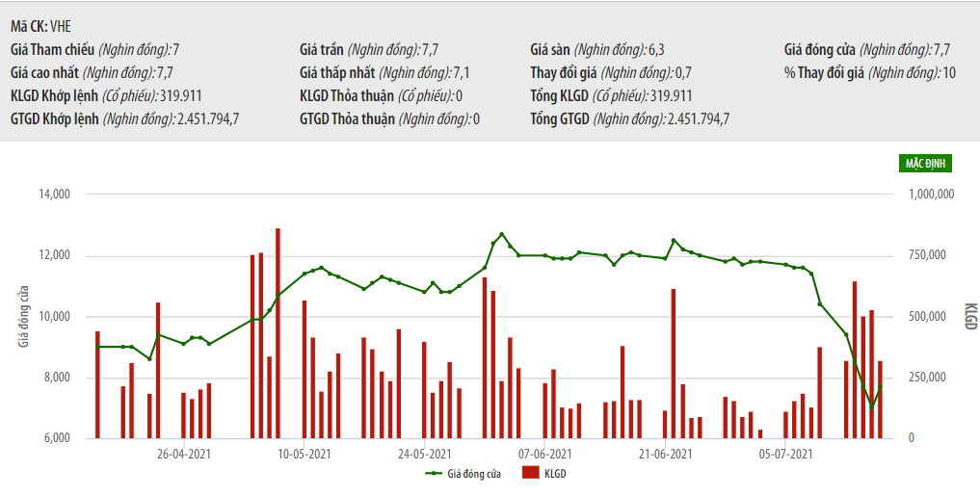Click the 07-06-2021 x-axis date label
Viewport: 980px width, 497px height.
coord(544,453)
